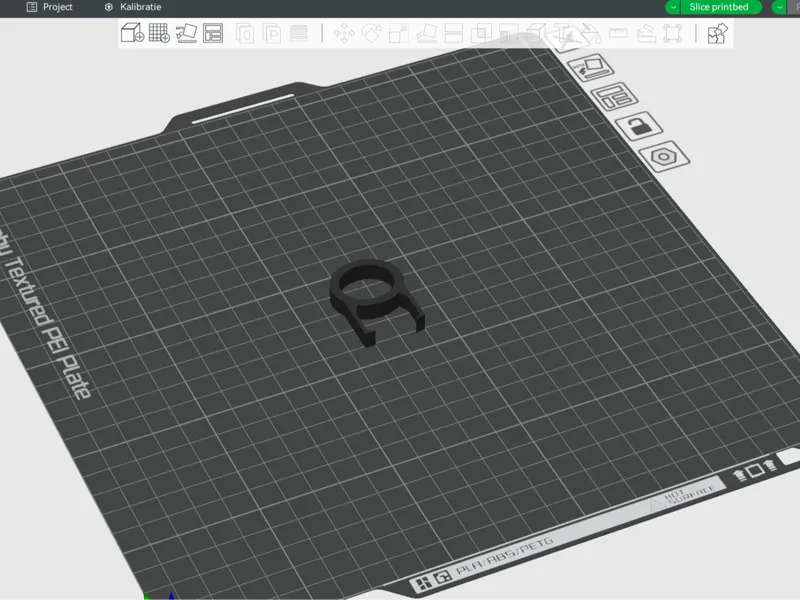Select the Move tool
This screenshot has width=800, height=600.
(344, 34)
